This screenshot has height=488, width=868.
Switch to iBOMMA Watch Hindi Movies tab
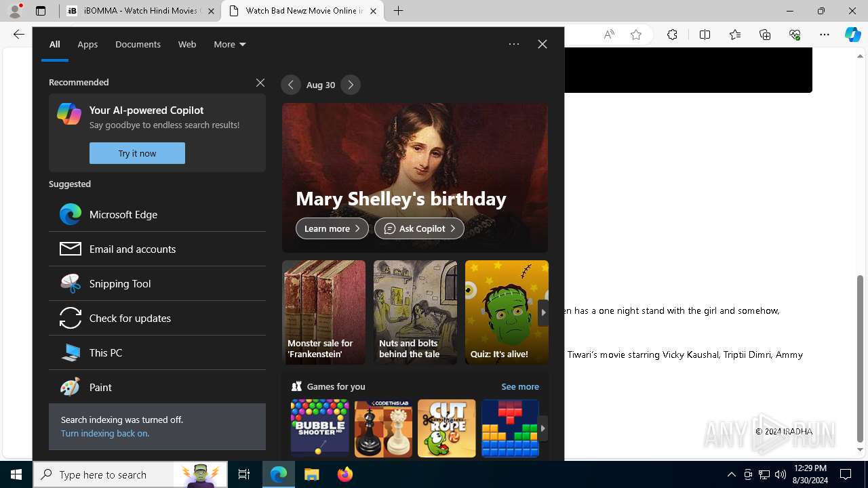[x=140, y=11]
